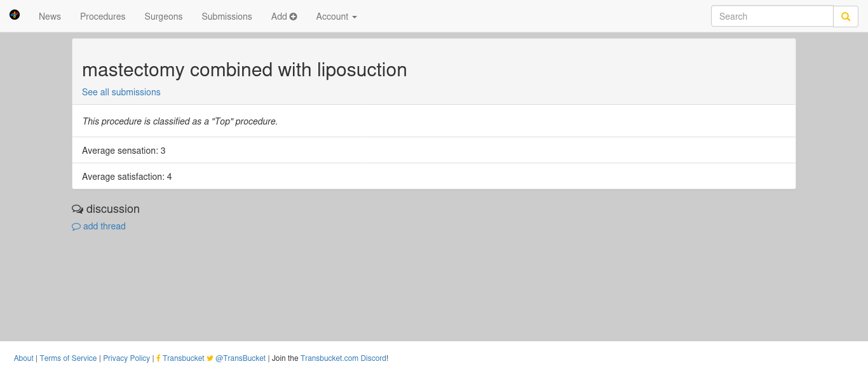Expand the Account dropdown menu

coord(337,17)
